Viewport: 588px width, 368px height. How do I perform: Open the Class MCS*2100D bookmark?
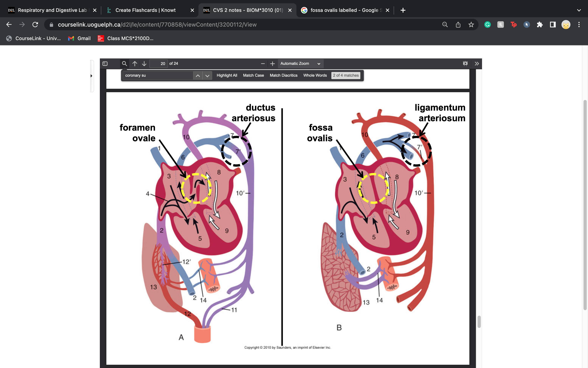(126, 38)
